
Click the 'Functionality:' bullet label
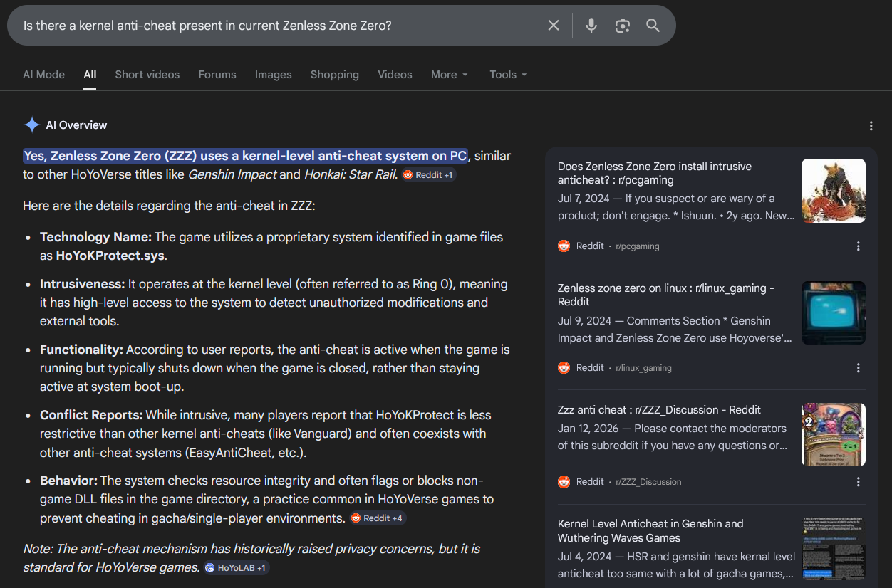click(x=81, y=350)
